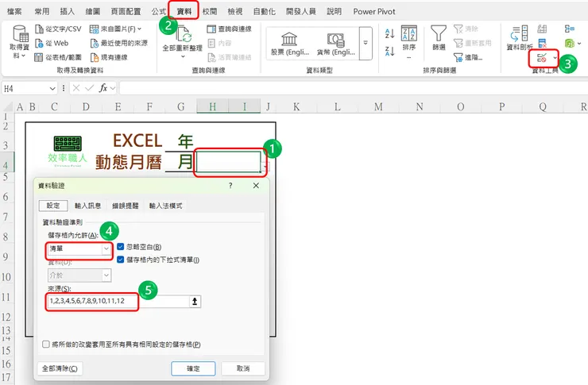Click 取消 button in dialog
Viewport: 588px width, 385px height.
[243, 368]
